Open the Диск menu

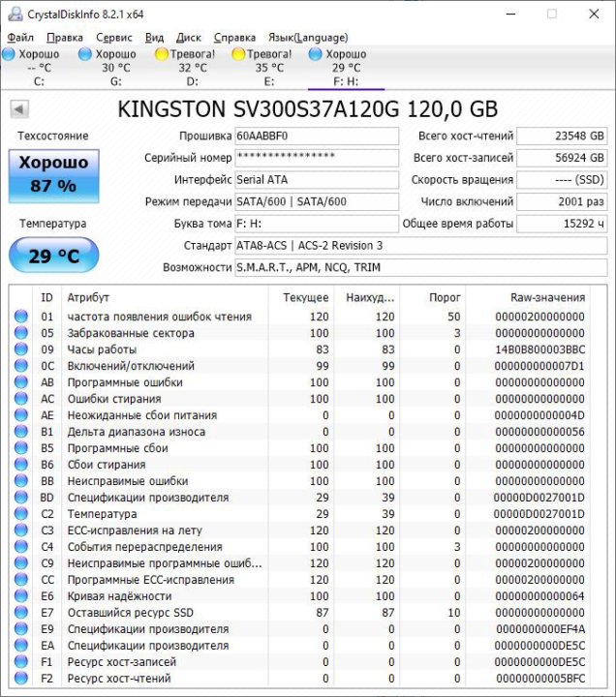pyautogui.click(x=189, y=37)
